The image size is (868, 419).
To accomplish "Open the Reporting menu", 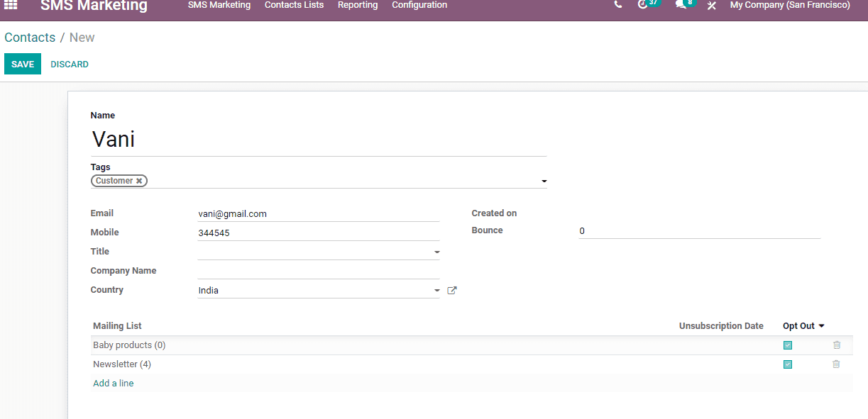I will click(358, 5).
